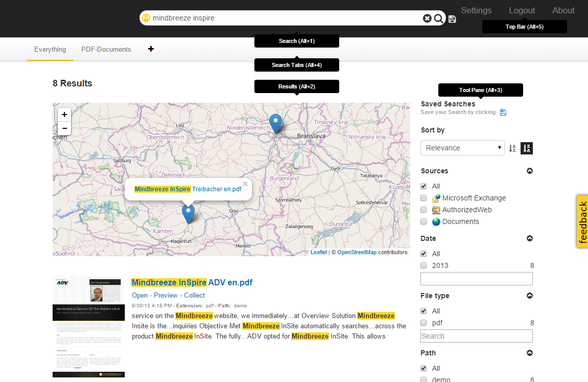Collapse the File type section
The width and height of the screenshot is (588, 382).
click(529, 296)
